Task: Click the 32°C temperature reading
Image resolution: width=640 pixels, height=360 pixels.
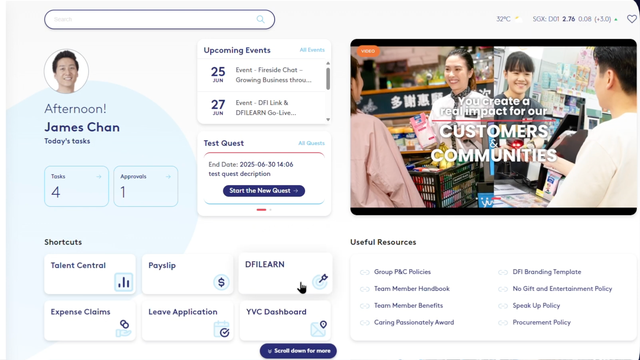Action: pos(503,19)
